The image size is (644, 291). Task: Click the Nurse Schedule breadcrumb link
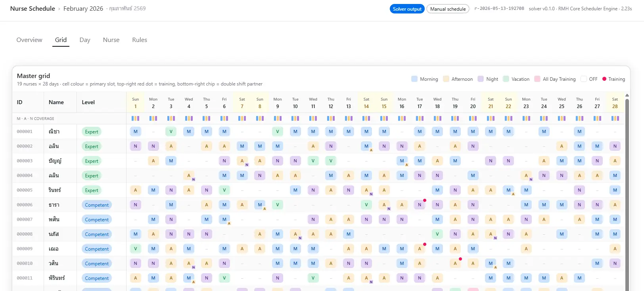point(33,9)
